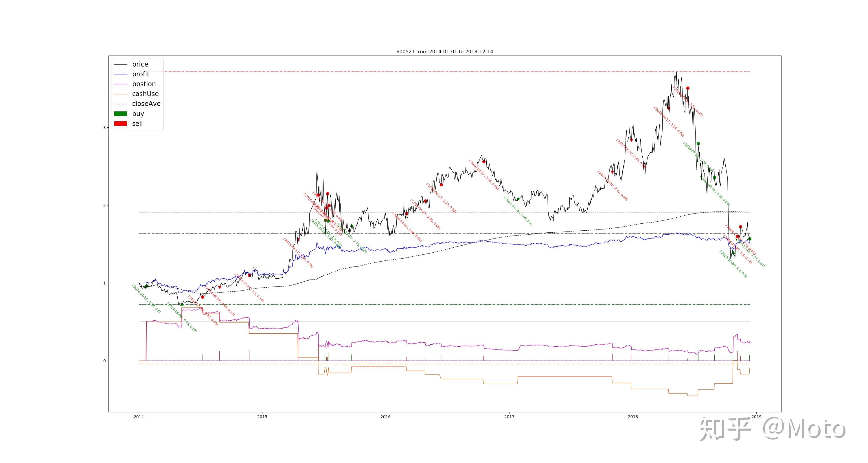Click the 'buy' legend label
This screenshot has width=868, height=463.
point(138,113)
